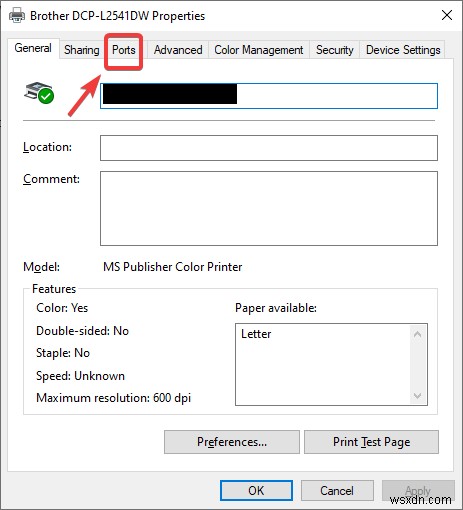Click the Comment label
The height and width of the screenshot is (510, 463).
click(51, 179)
